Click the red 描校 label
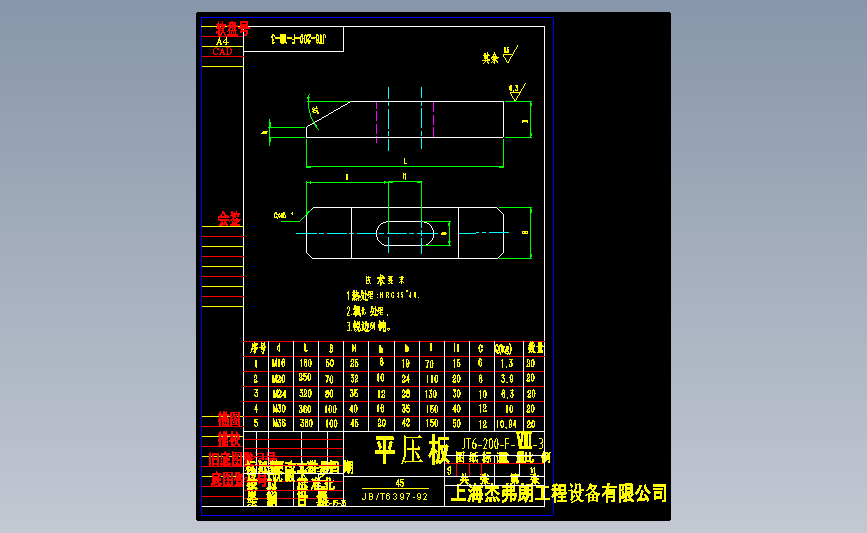Viewport: 867px width, 533px height. tap(229, 440)
